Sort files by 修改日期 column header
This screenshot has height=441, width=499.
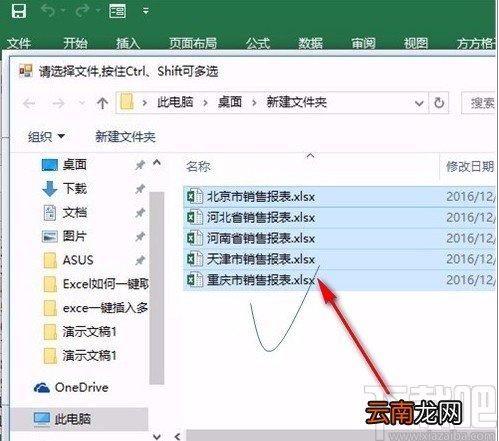coord(470,166)
